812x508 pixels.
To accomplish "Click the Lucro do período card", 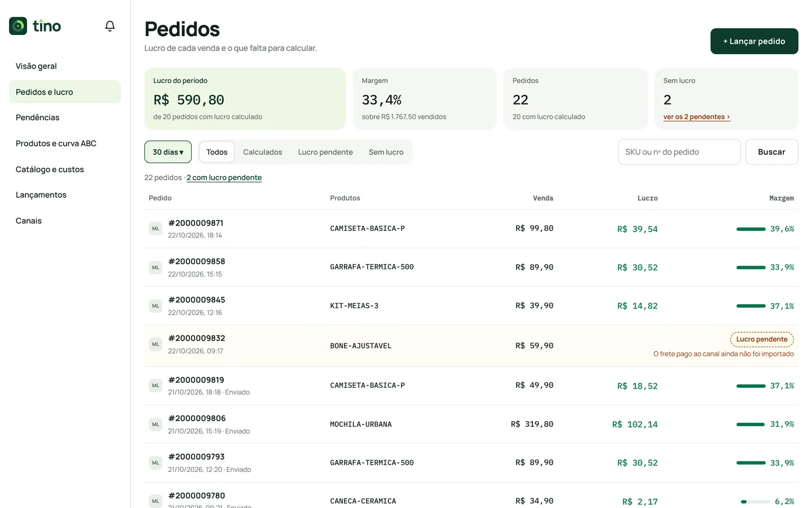I will [245, 99].
